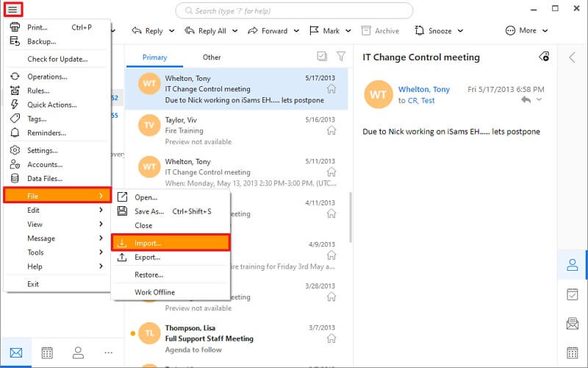Open the Reply All dropdown arrow
Viewport: 588px width, 368px height.
[x=234, y=31]
